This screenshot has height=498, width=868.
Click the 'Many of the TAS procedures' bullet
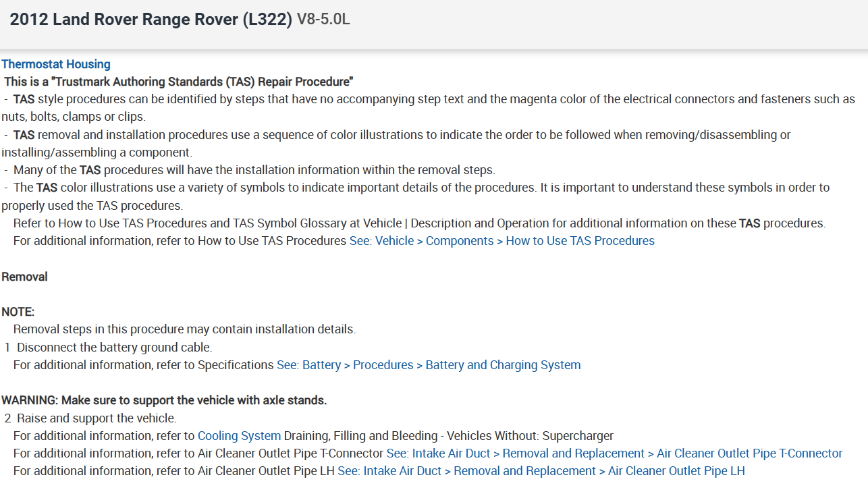point(254,170)
